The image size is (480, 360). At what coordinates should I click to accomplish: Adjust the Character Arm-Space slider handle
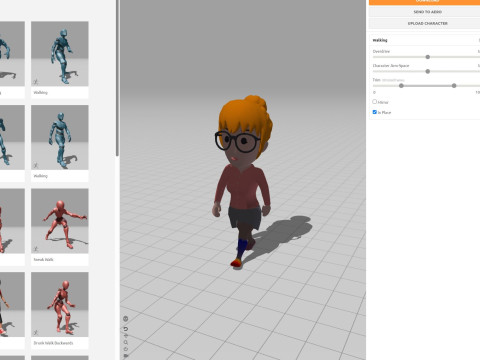point(428,71)
